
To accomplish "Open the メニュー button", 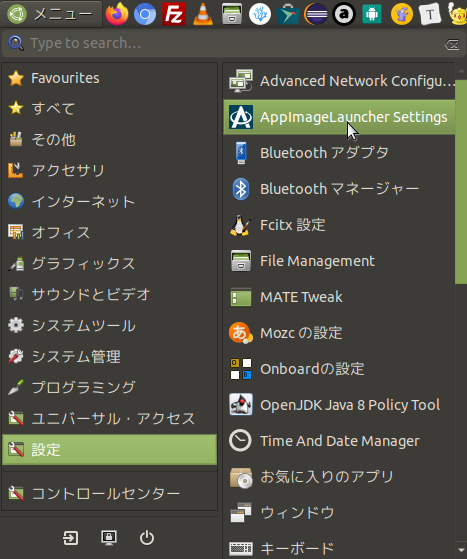I will point(51,14).
